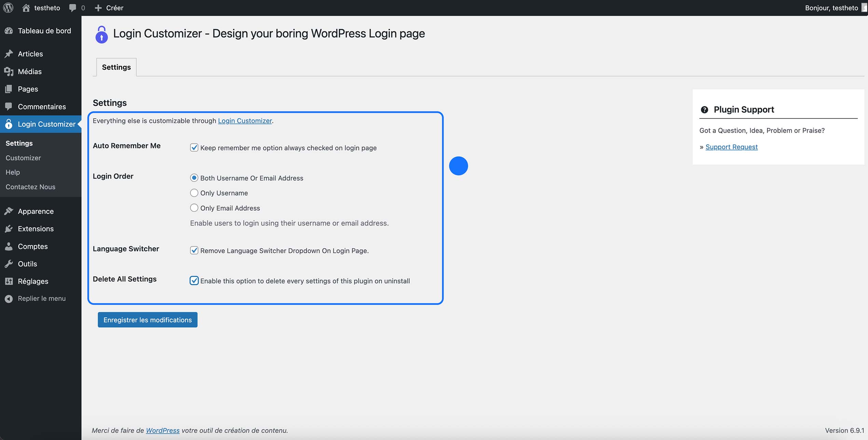Switch to the Settings tab
Image resolution: width=868 pixels, height=440 pixels.
[x=116, y=67]
